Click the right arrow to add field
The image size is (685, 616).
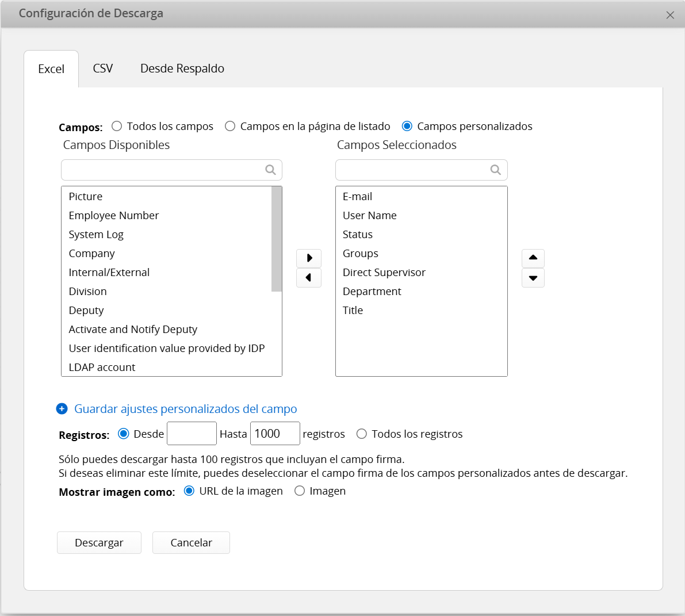tap(309, 258)
